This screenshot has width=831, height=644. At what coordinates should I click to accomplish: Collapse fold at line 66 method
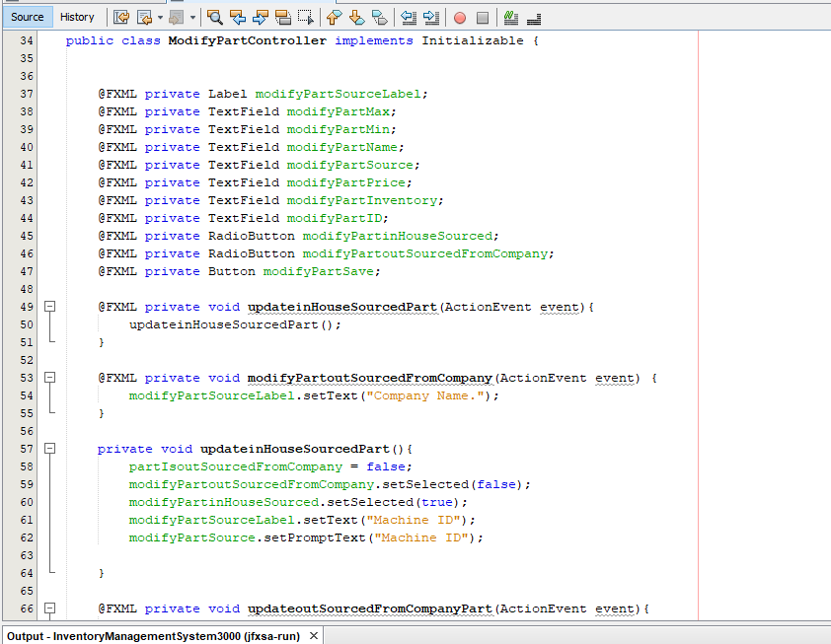[x=49, y=608]
